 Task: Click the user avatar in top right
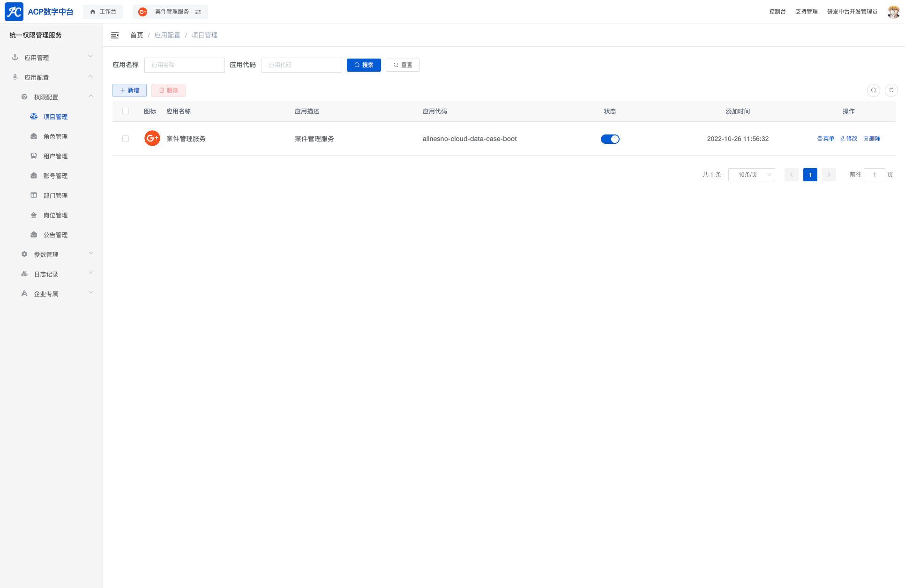(x=893, y=12)
